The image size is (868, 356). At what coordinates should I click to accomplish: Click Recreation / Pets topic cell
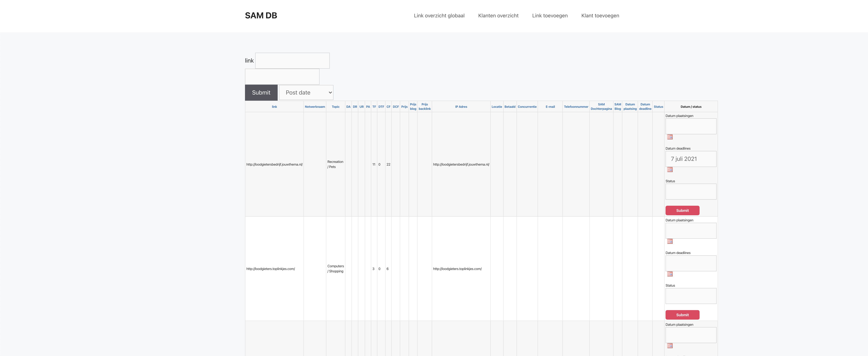335,164
